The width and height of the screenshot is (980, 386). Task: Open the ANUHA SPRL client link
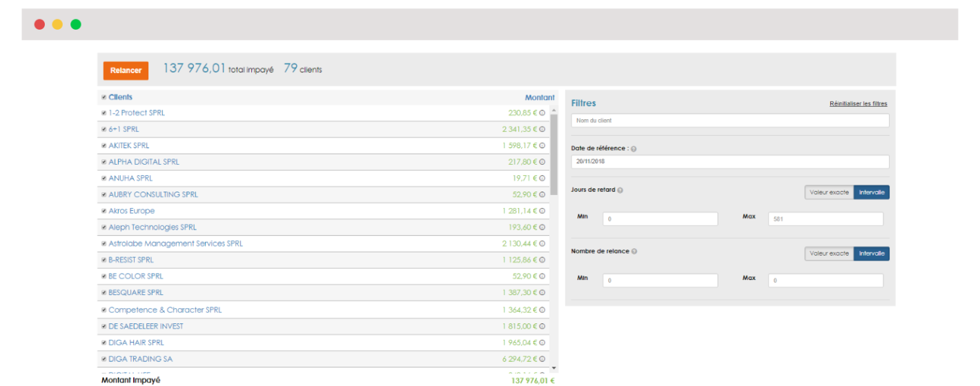pos(130,179)
